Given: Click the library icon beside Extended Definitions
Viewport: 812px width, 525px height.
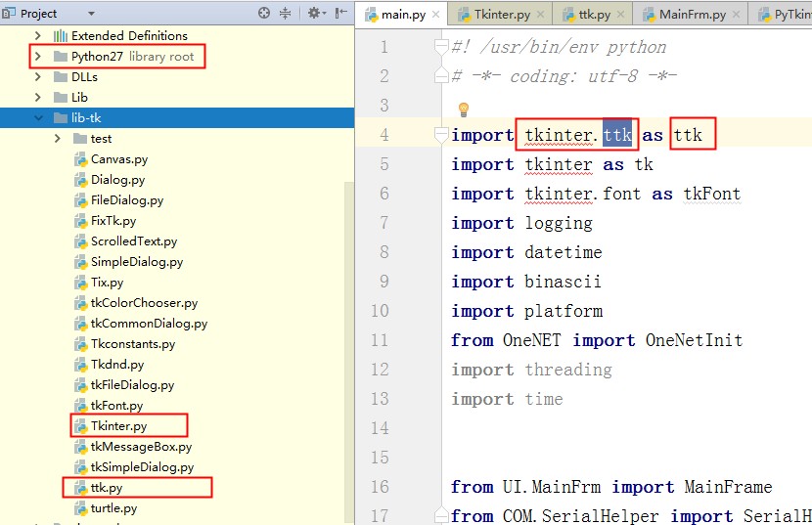Looking at the screenshot, I should 61,36.
